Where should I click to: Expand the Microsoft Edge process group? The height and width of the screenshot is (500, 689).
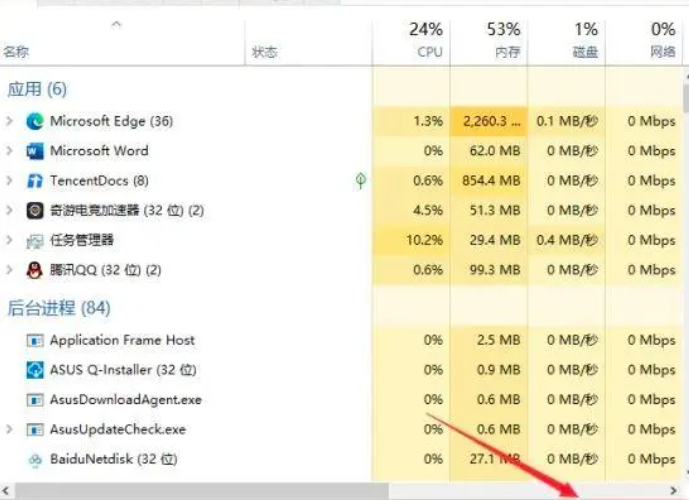click(10, 121)
